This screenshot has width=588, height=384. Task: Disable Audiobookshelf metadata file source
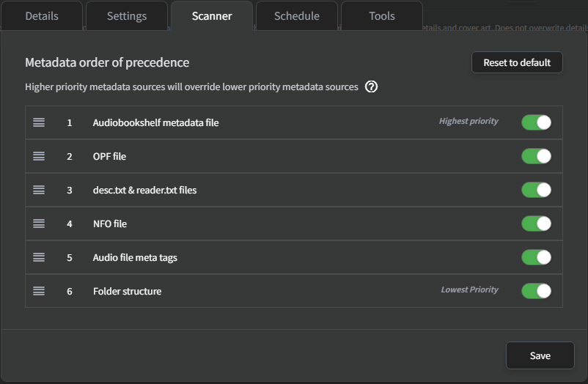click(536, 122)
